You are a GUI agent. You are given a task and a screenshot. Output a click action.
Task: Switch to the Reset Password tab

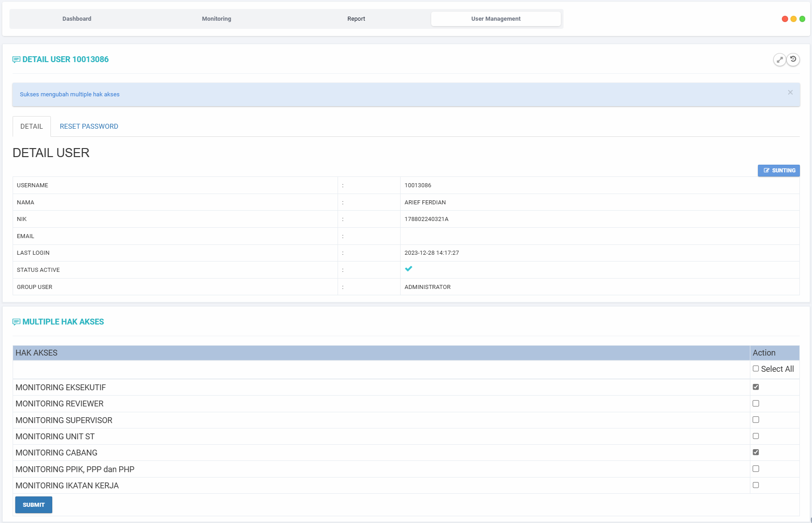89,126
